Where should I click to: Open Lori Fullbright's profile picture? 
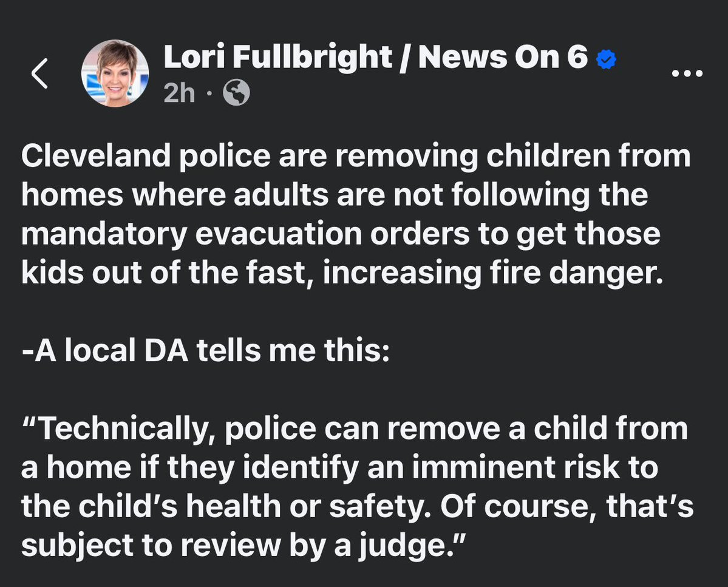[x=115, y=73]
